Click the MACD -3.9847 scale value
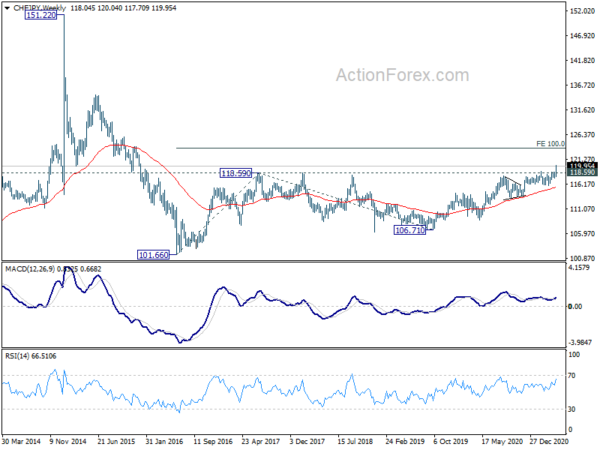Image resolution: width=600 pixels, height=450 pixels. [x=580, y=342]
